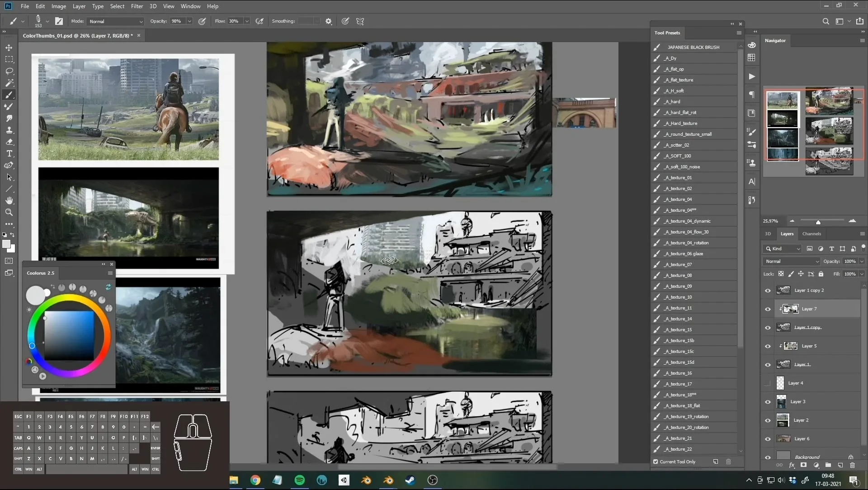
Task: Hide Layer 7 visibility eye
Action: click(768, 309)
